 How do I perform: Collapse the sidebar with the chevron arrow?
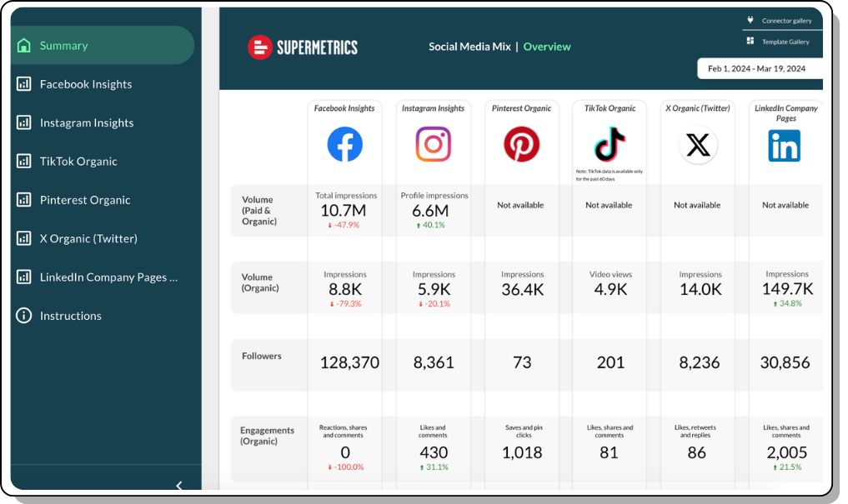[178, 485]
